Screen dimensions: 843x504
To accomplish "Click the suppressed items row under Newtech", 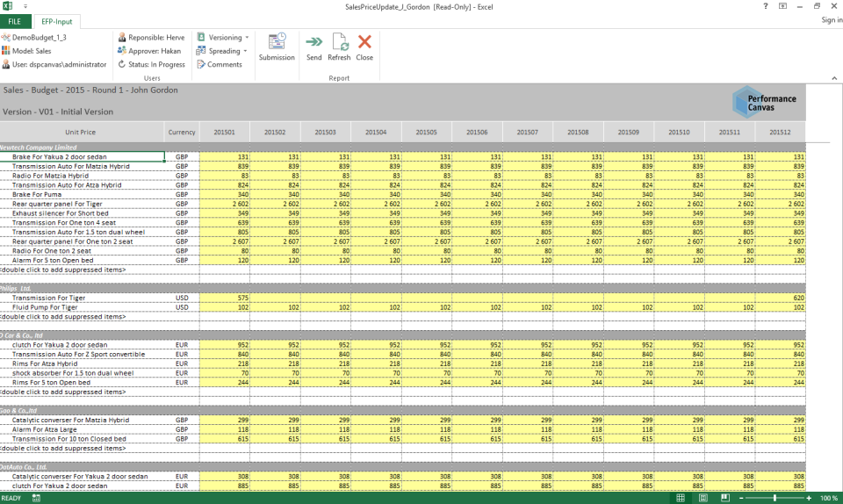I will click(63, 270).
